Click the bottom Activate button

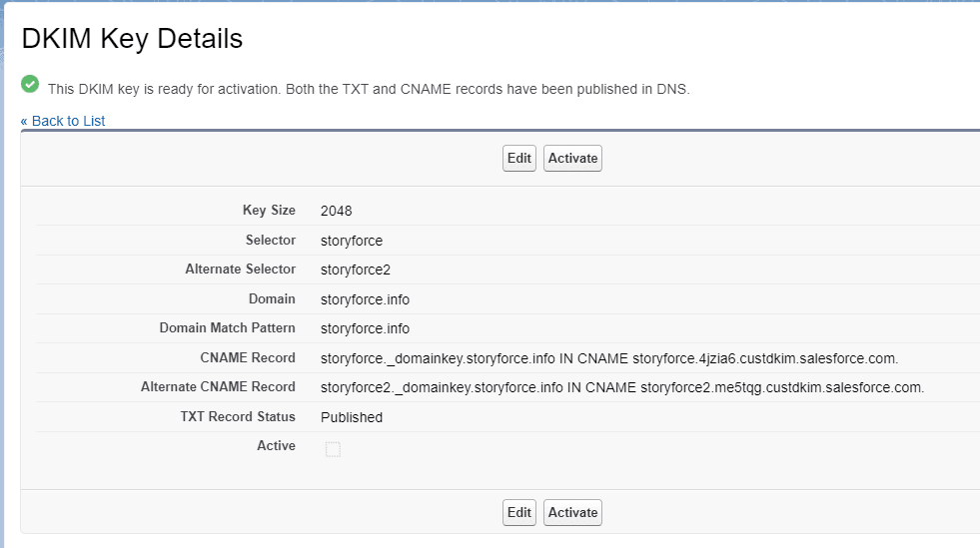(572, 513)
